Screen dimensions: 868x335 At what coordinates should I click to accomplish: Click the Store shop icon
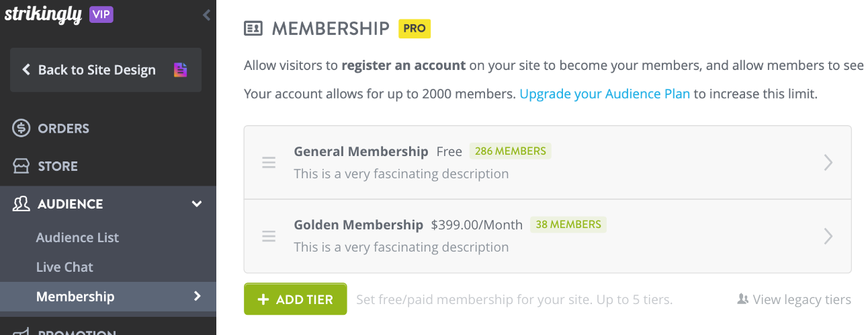(x=21, y=166)
